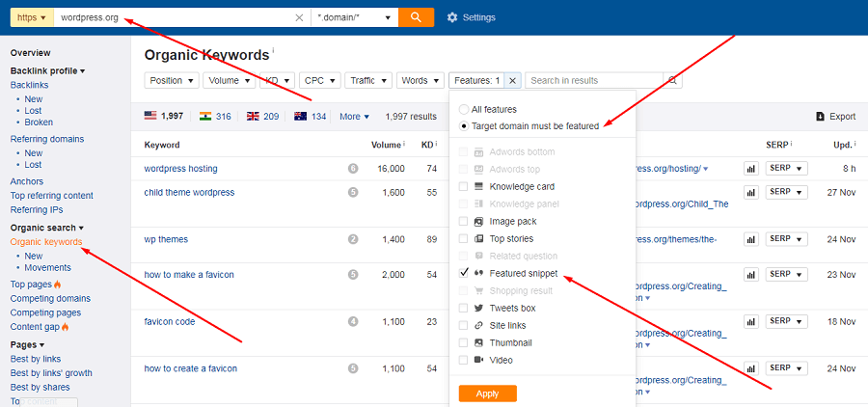Click the chart icon for wordpress hosting

coord(750,169)
